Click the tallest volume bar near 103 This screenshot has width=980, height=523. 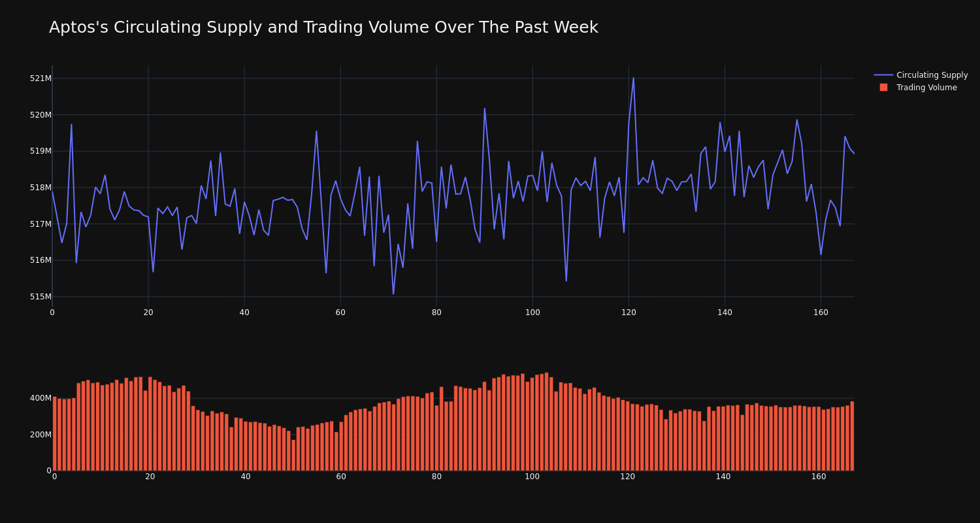546,422
